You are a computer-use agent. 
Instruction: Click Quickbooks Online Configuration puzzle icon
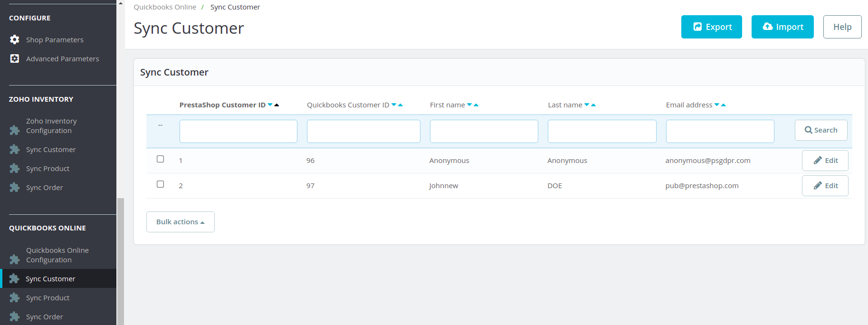point(15,259)
